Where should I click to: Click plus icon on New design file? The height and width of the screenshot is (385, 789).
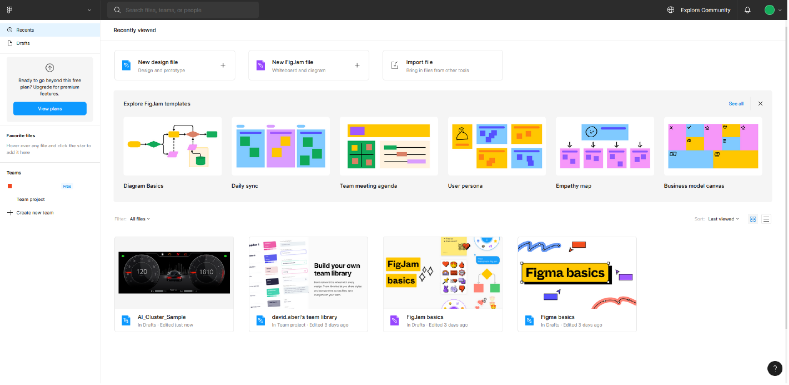coord(223,65)
